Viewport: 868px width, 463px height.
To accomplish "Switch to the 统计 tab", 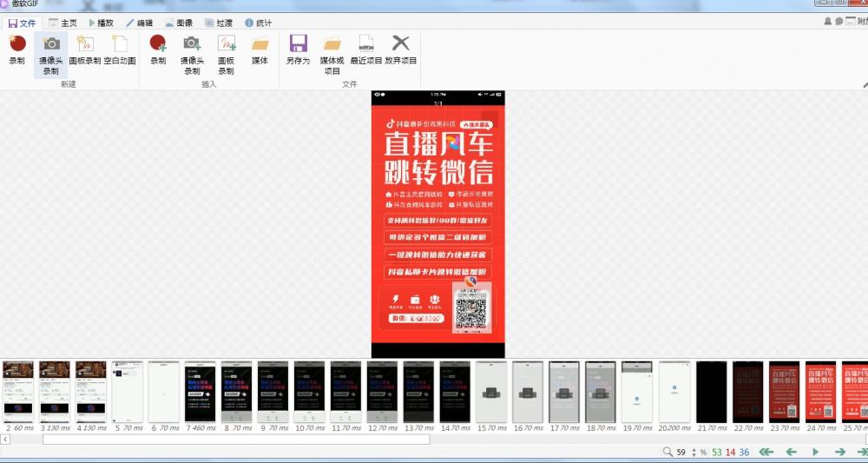I will 258,23.
